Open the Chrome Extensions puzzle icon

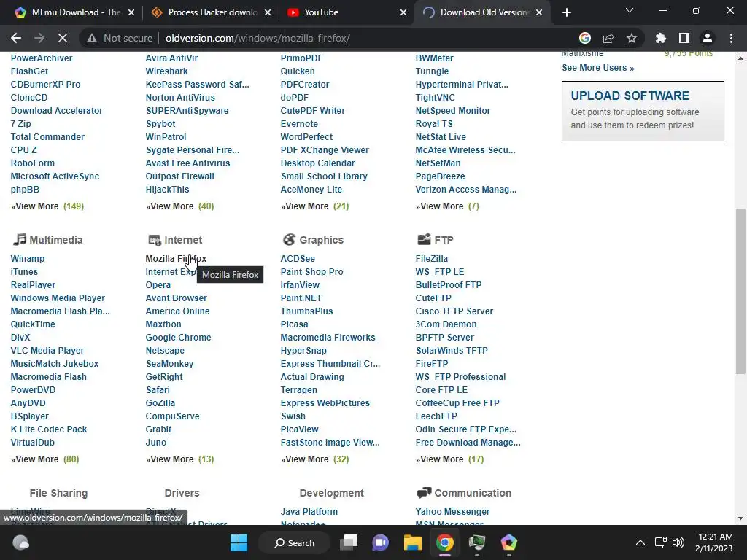tap(660, 38)
